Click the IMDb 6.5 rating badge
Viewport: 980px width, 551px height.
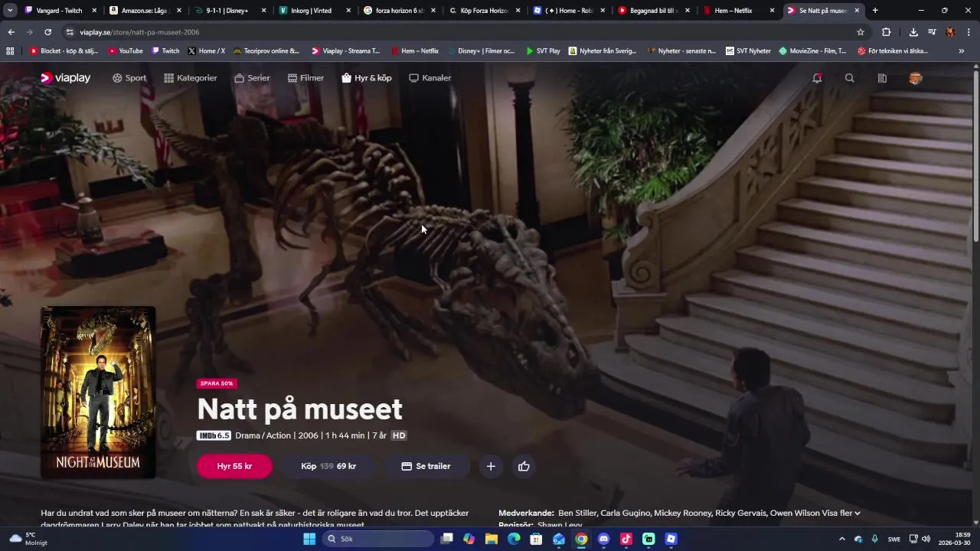pos(214,435)
